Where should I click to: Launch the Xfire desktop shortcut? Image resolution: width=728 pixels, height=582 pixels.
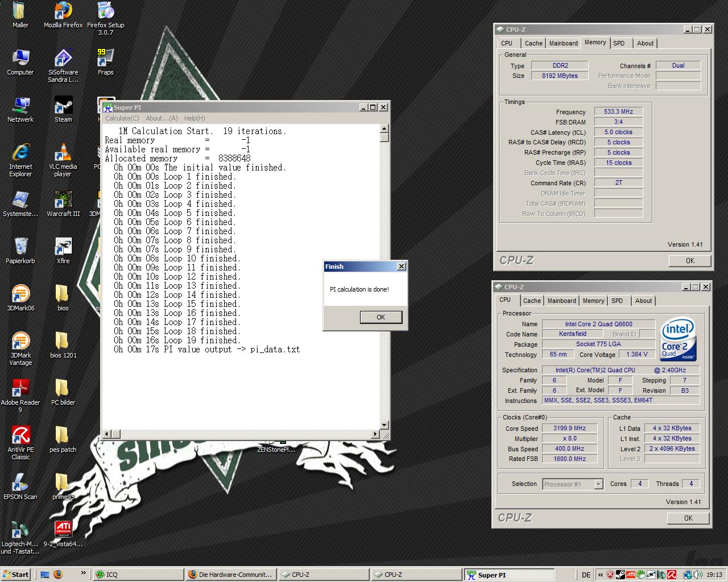click(x=63, y=251)
